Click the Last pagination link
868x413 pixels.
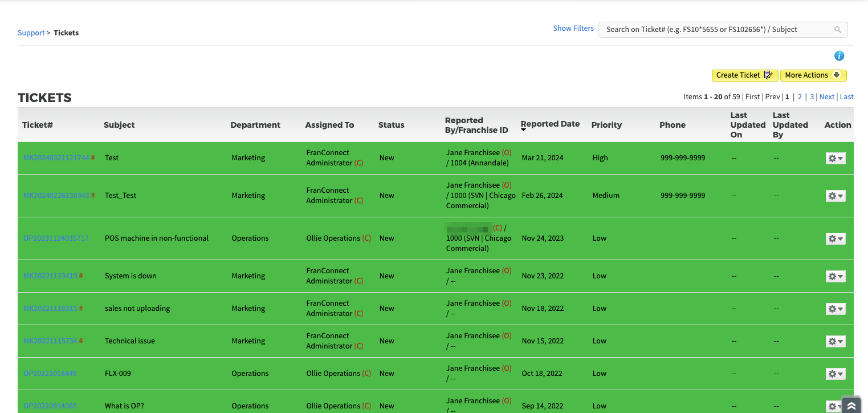click(x=847, y=96)
